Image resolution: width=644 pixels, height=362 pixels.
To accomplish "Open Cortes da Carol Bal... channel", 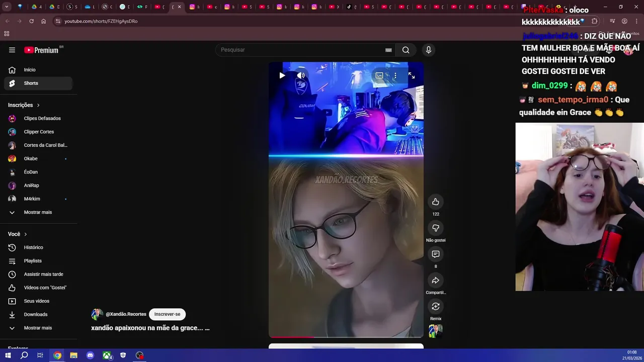I will click(38, 145).
